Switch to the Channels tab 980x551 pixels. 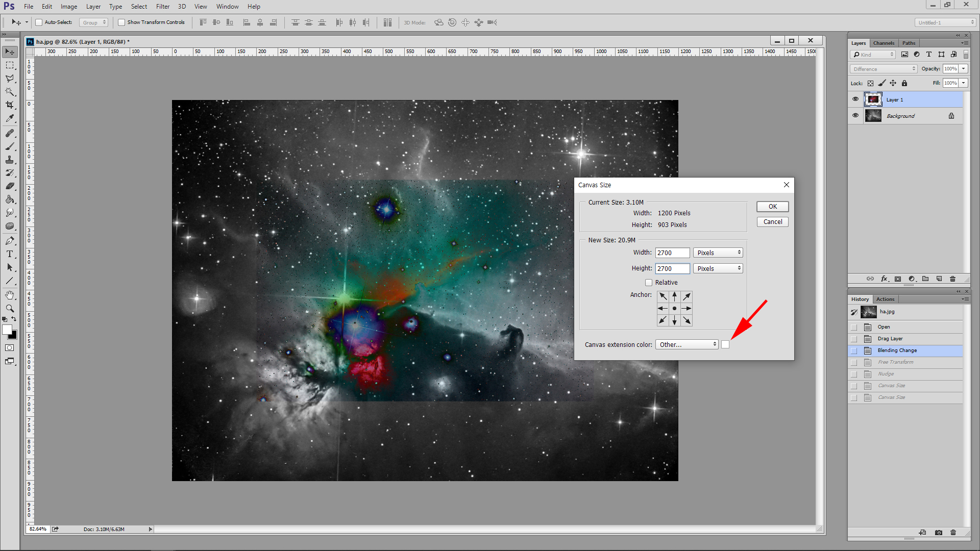click(884, 43)
